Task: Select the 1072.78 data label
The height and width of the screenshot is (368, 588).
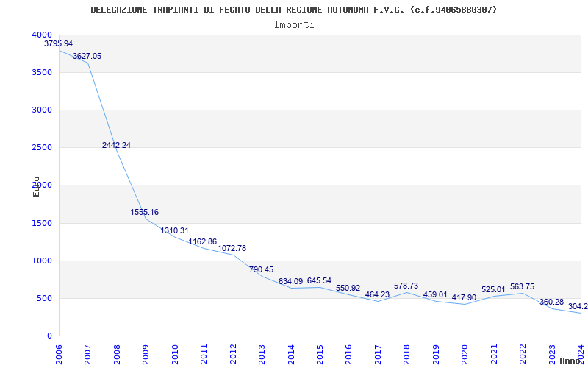Action: click(x=232, y=248)
